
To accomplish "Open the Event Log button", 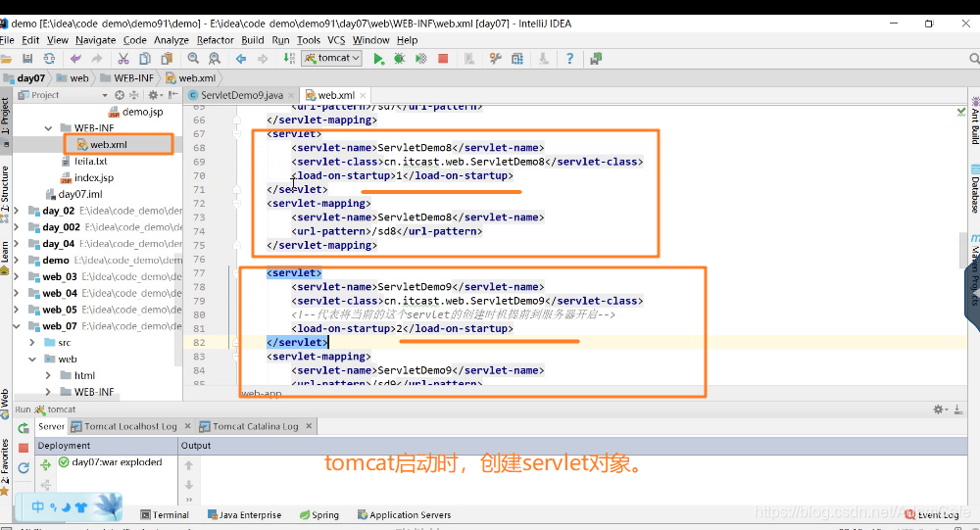I will pyautogui.click(x=933, y=515).
